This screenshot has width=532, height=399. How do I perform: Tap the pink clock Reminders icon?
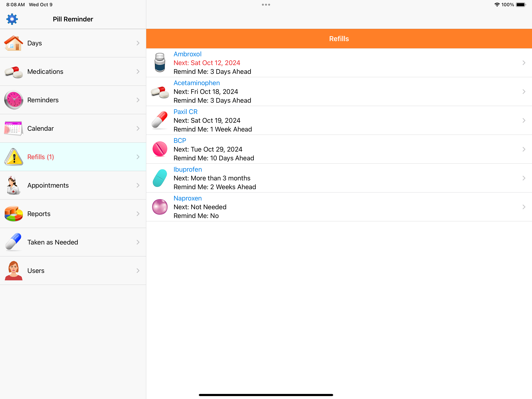click(14, 100)
